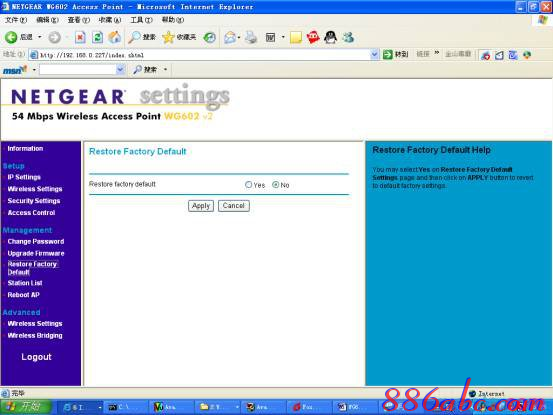Open the History icon in toolbar
The width and height of the screenshot is (553, 415).
point(209,37)
